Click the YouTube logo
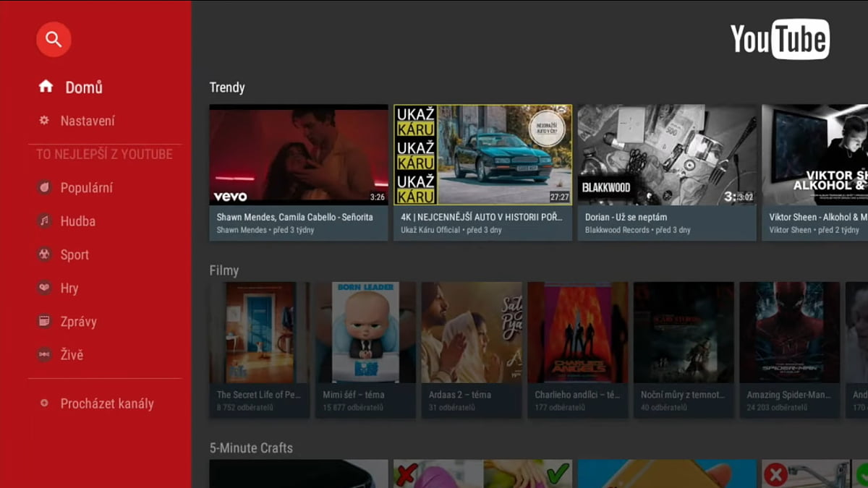The width and height of the screenshot is (868, 488). point(780,39)
